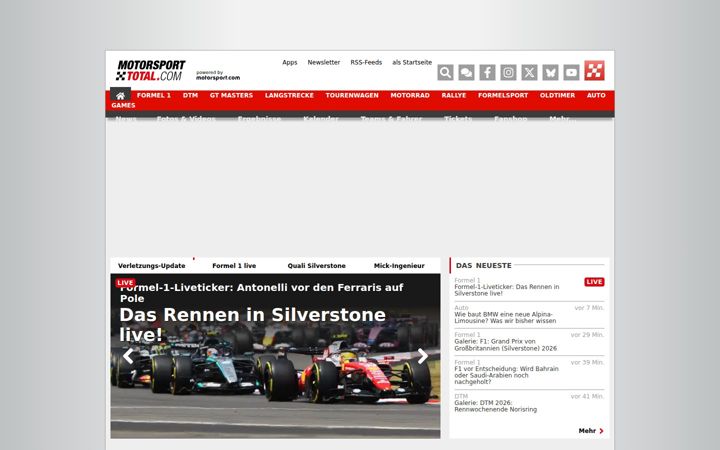Select the Verletzungs-Update tab
Screen dimensions: 720x450
point(152,266)
